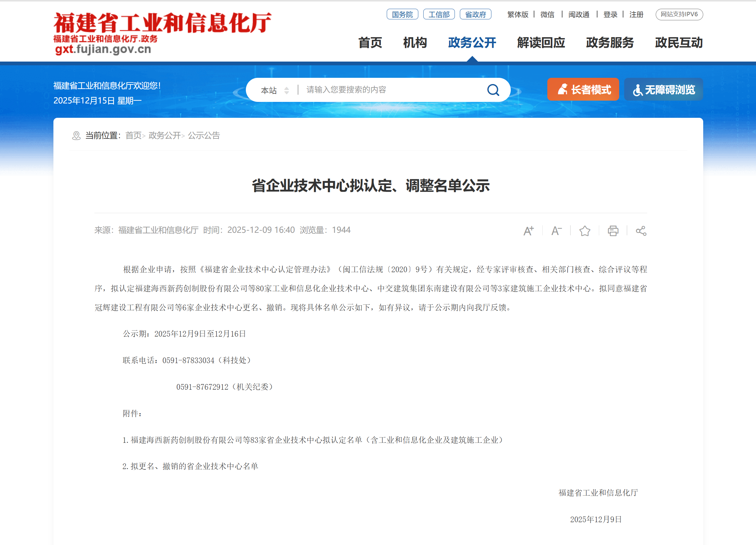Viewport: 756px width, 545px height.
Task: Turn on 无障碍浏览 accessibility browsing
Action: click(x=663, y=89)
